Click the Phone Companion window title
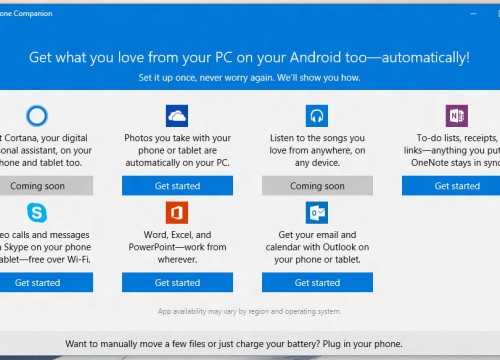 click(26, 14)
